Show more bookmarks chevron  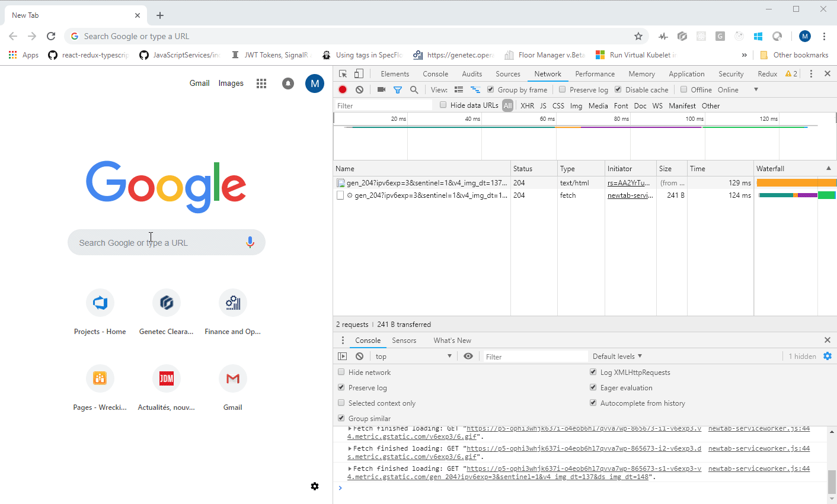pos(744,55)
